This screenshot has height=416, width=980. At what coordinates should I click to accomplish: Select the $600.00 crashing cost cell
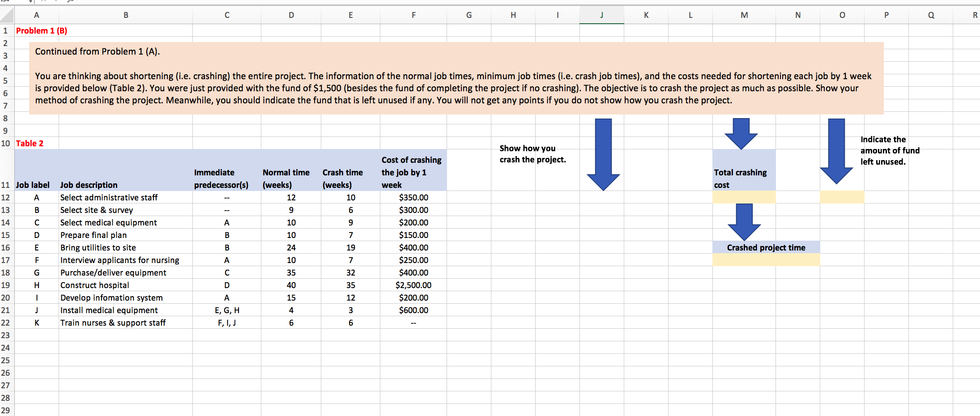coord(413,310)
